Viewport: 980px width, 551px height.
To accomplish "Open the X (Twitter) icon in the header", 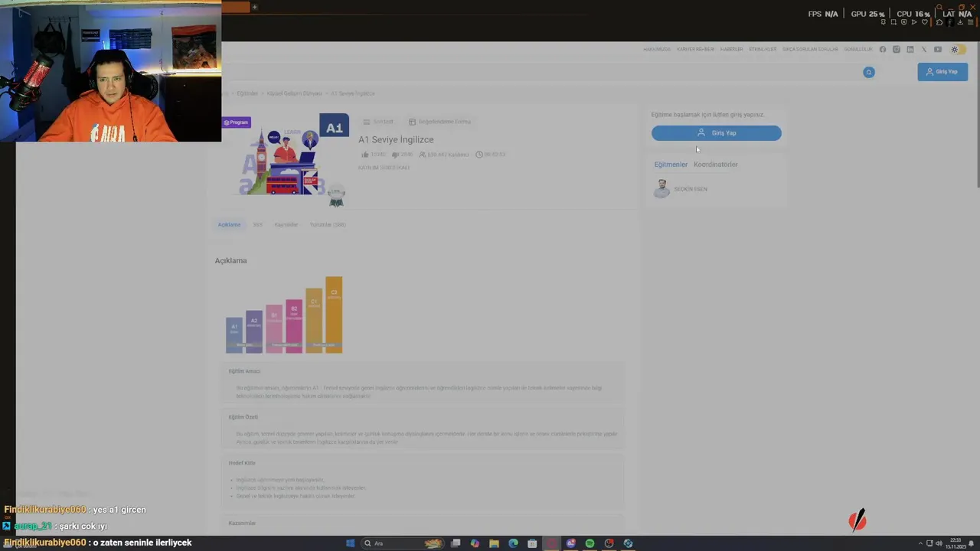I will coord(924,49).
